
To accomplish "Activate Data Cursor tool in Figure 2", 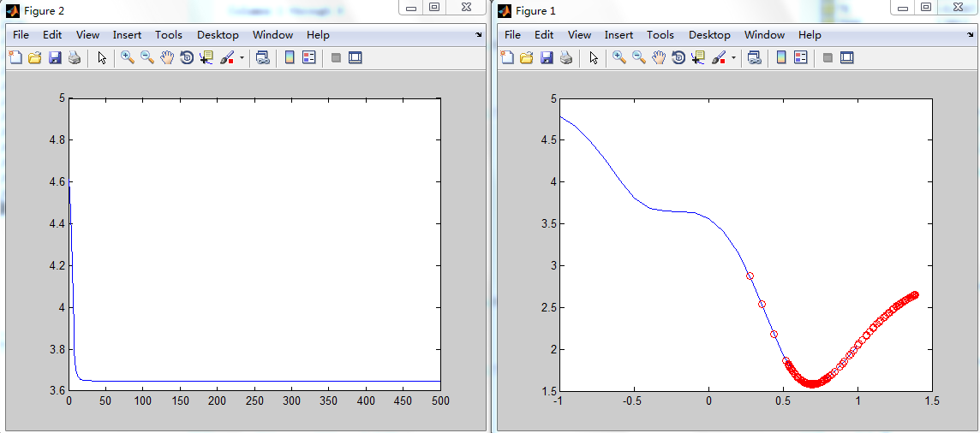I will pos(206,58).
